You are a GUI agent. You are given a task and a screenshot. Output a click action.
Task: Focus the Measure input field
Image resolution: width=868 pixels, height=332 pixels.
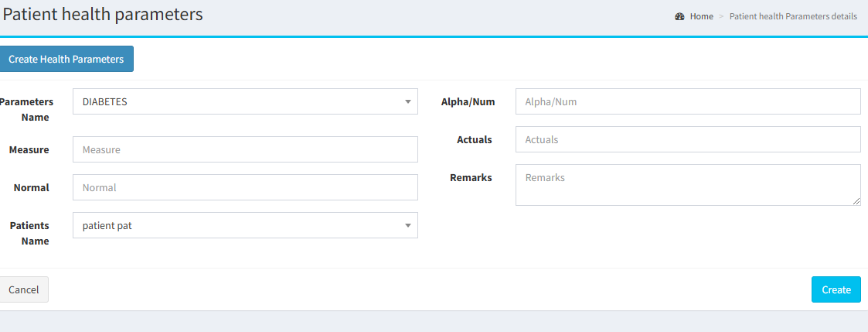[x=245, y=149]
